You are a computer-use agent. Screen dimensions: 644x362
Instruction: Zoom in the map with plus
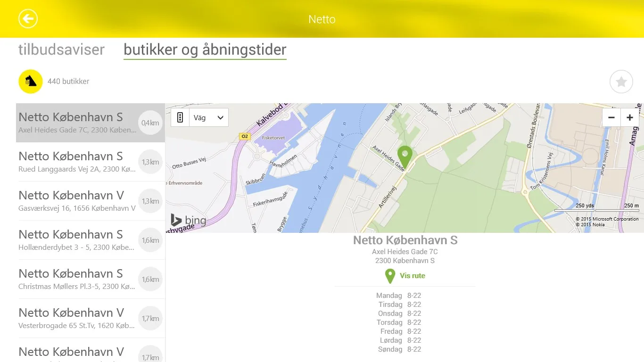(630, 117)
